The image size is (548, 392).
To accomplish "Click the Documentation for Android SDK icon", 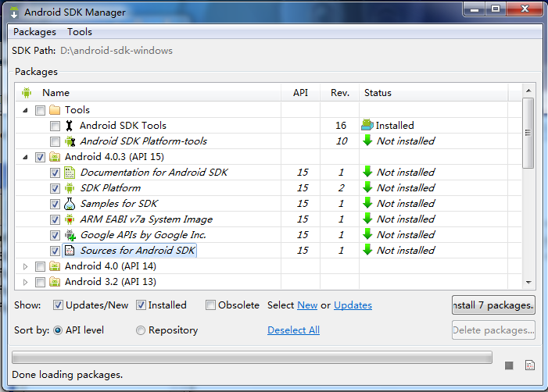I will [x=70, y=173].
